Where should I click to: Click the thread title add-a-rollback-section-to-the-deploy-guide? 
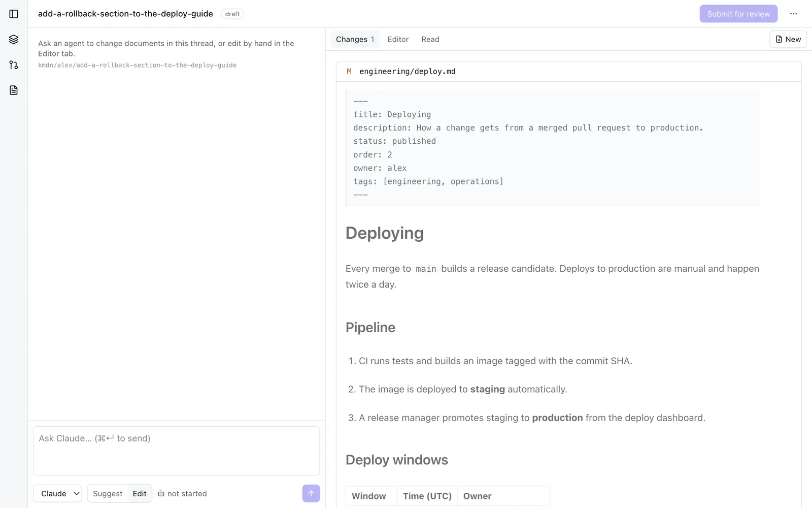125,14
